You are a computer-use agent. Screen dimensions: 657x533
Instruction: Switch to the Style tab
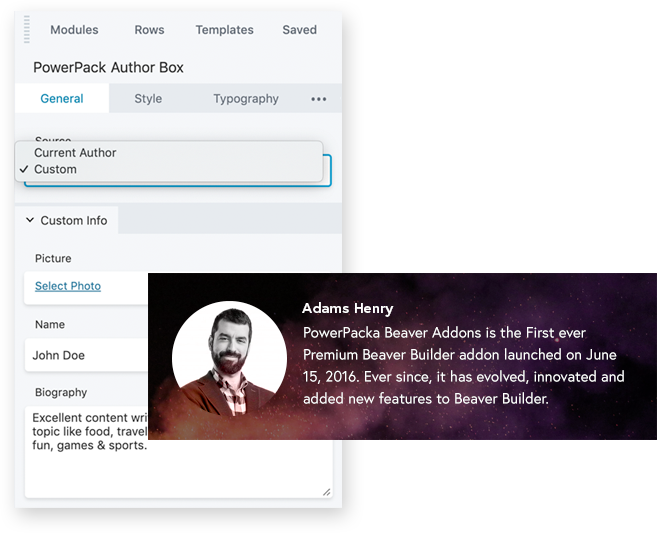coord(148,98)
